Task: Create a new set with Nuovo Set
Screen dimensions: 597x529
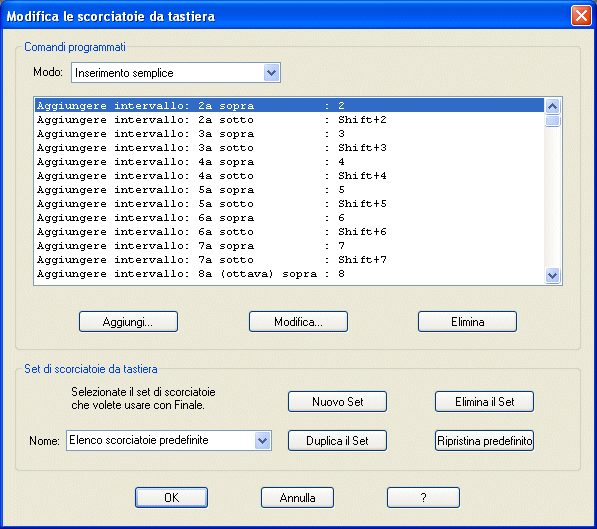Action: [337, 402]
